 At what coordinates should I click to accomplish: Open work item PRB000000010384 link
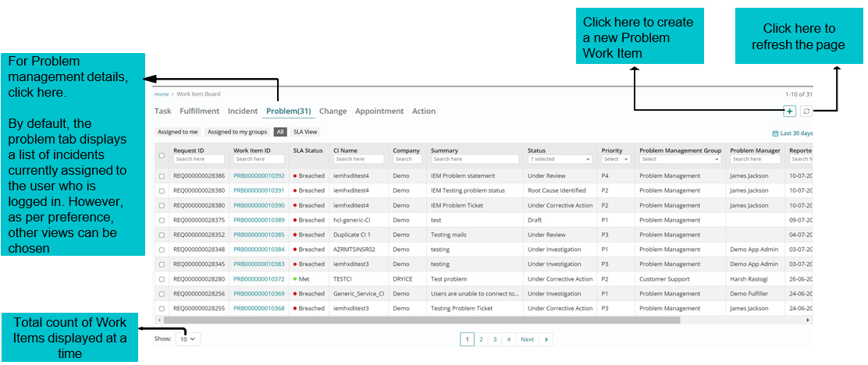[x=259, y=250]
